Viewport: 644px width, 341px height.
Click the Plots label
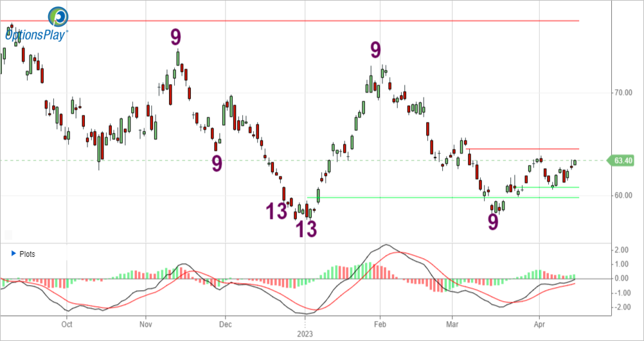click(28, 254)
